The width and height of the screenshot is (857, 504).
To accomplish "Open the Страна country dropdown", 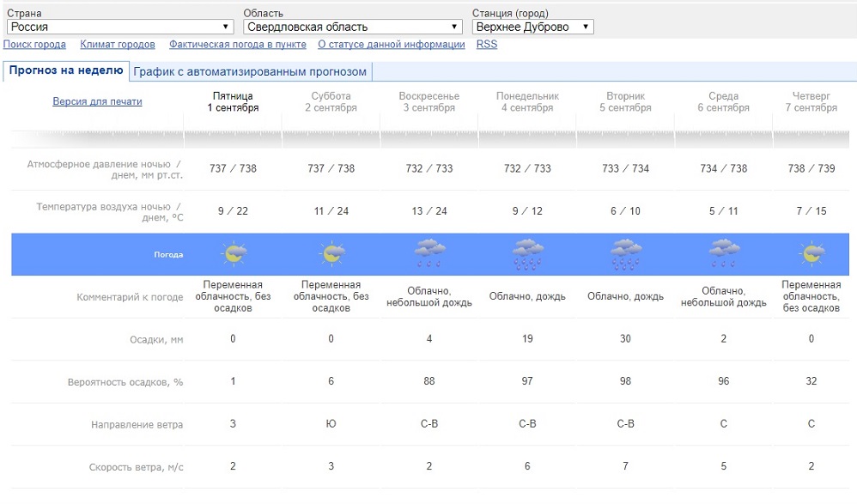I will pyautogui.click(x=119, y=27).
